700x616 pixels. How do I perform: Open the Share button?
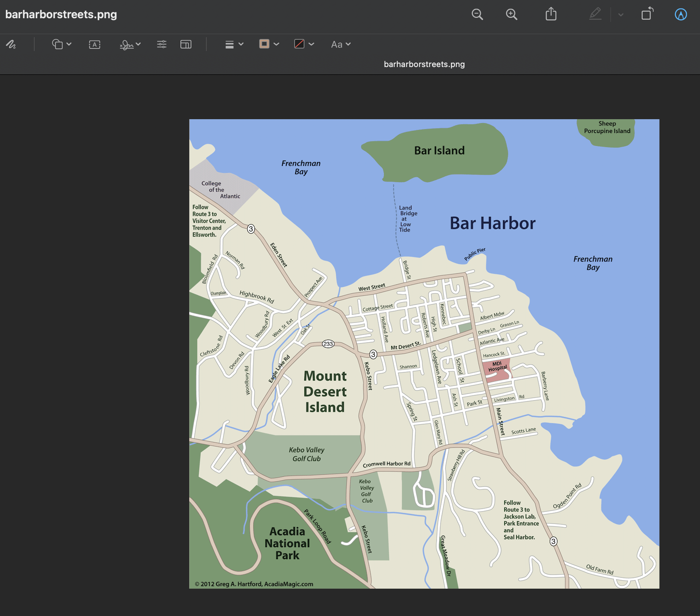click(551, 14)
